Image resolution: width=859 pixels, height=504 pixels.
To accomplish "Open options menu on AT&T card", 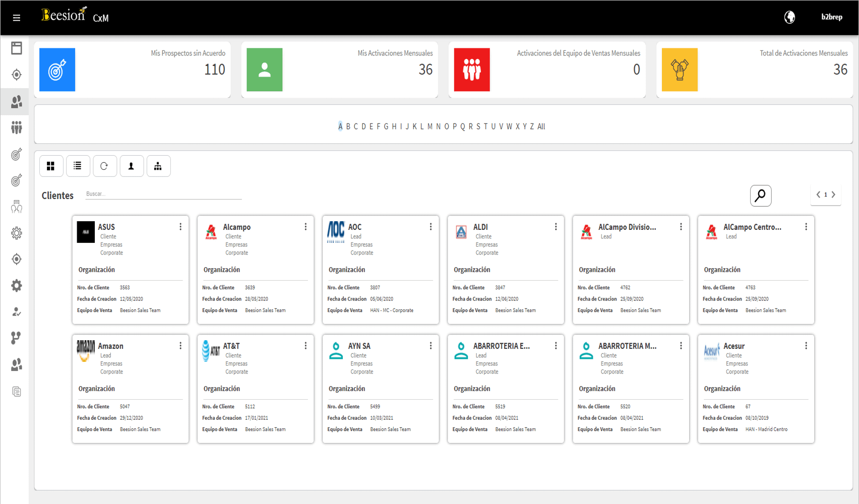I will coord(305,346).
